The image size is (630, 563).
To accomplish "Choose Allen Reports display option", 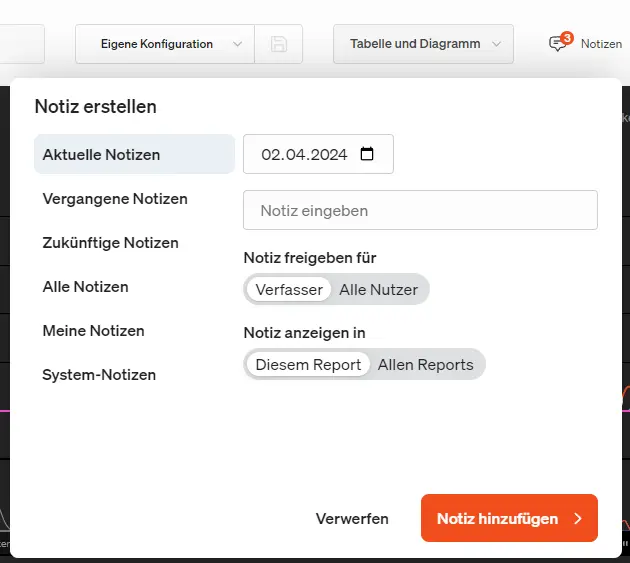I will click(425, 364).
